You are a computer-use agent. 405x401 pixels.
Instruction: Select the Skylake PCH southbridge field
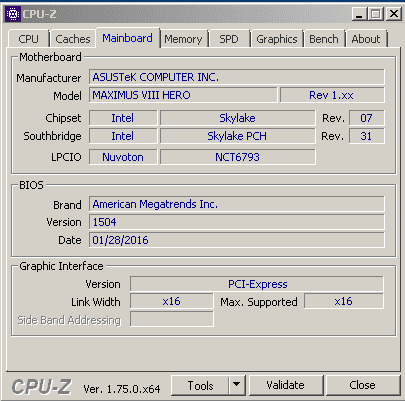[x=237, y=136]
